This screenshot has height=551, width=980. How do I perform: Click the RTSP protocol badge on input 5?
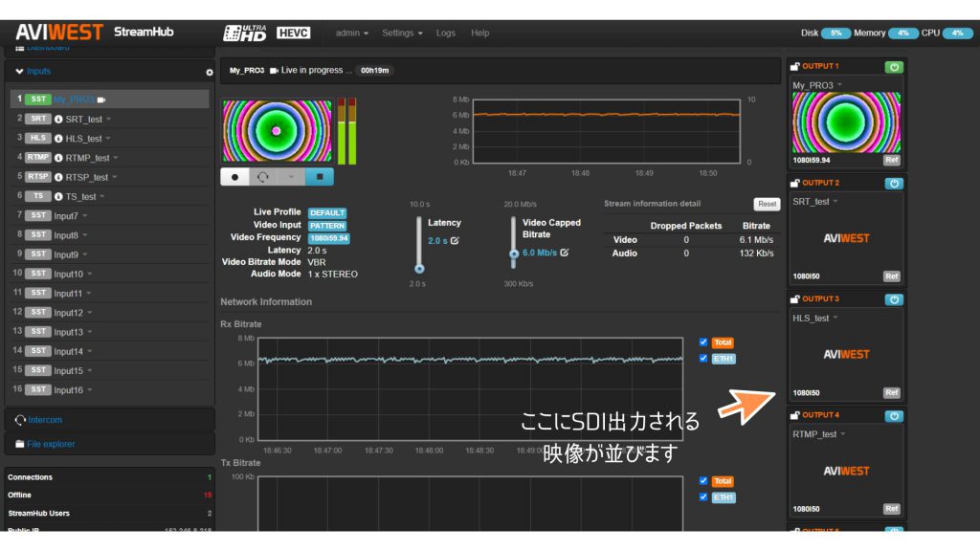point(38,177)
